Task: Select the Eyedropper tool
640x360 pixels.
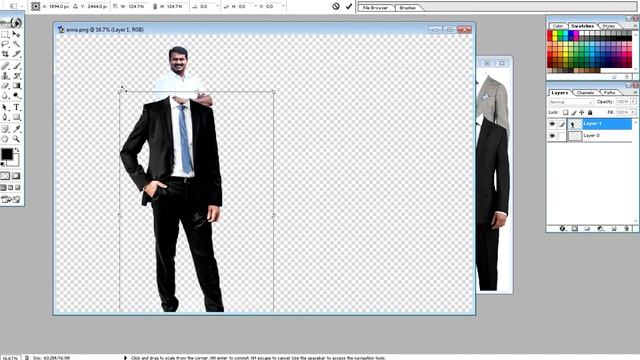Action: (x=16, y=129)
